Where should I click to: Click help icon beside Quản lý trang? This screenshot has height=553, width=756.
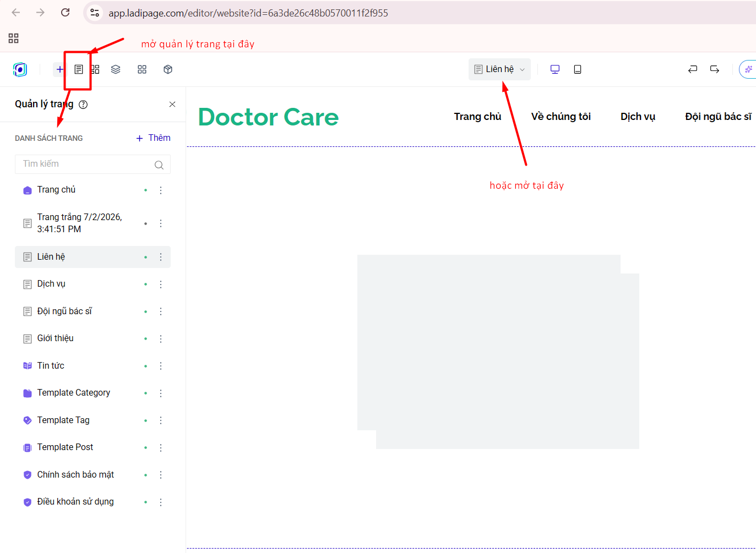[x=83, y=105]
